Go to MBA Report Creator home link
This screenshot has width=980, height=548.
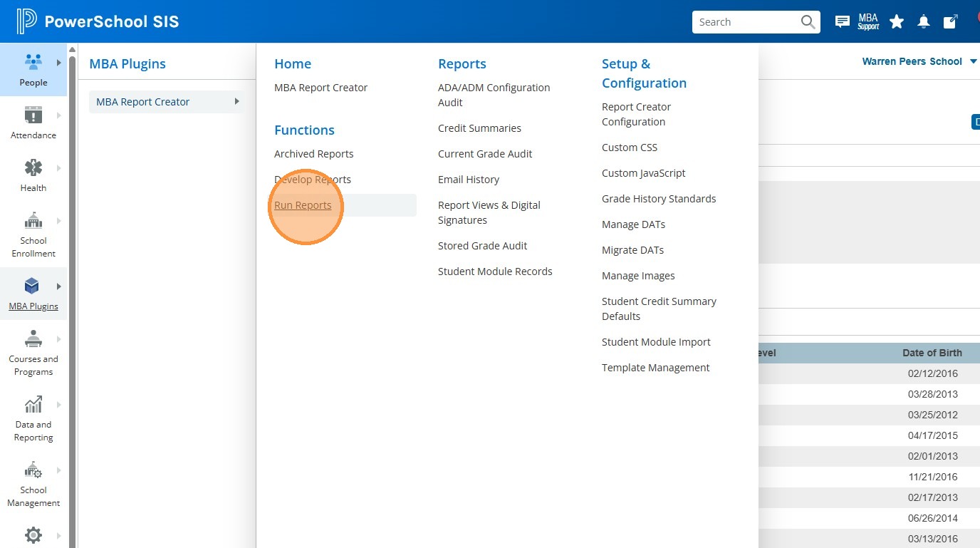(320, 88)
